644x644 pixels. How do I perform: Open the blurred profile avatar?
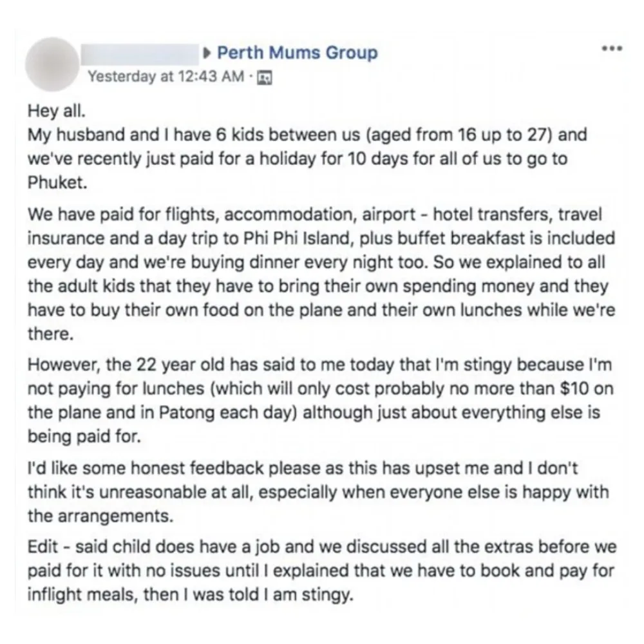coord(52,64)
